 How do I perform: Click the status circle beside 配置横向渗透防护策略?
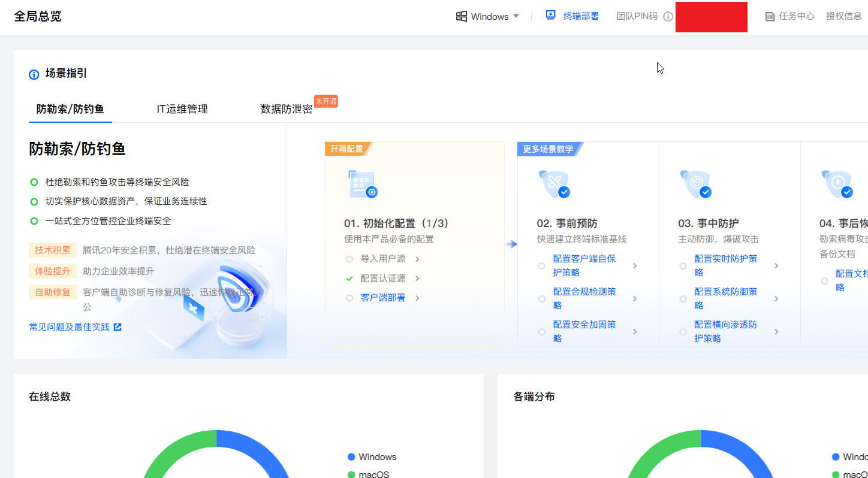[x=683, y=332]
